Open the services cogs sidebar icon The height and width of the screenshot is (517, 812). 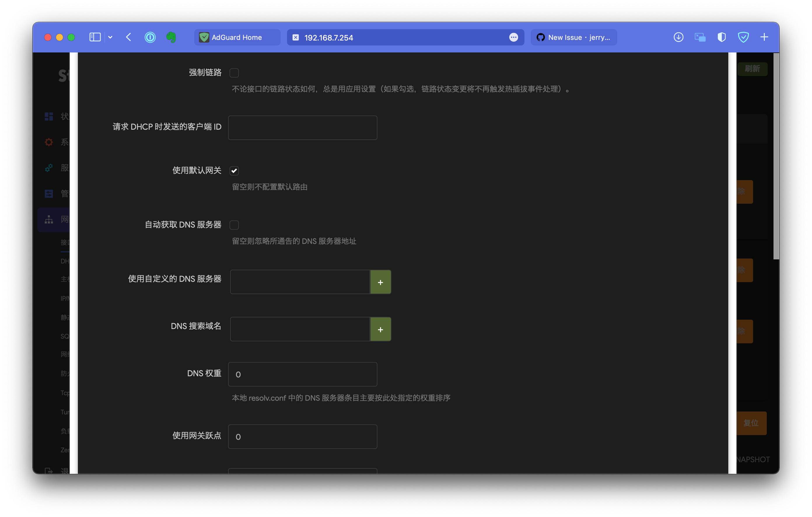pyautogui.click(x=49, y=168)
